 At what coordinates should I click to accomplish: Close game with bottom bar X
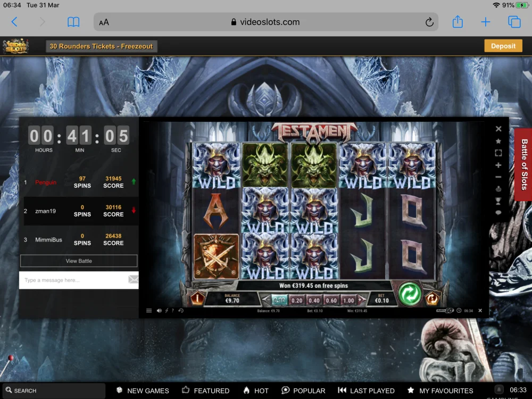pyautogui.click(x=480, y=311)
